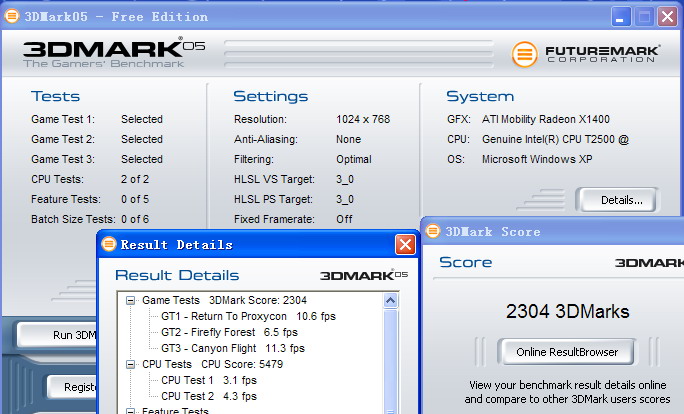The height and width of the screenshot is (414, 684).
Task: Open the Online ResultBrowser
Action: pos(567,352)
